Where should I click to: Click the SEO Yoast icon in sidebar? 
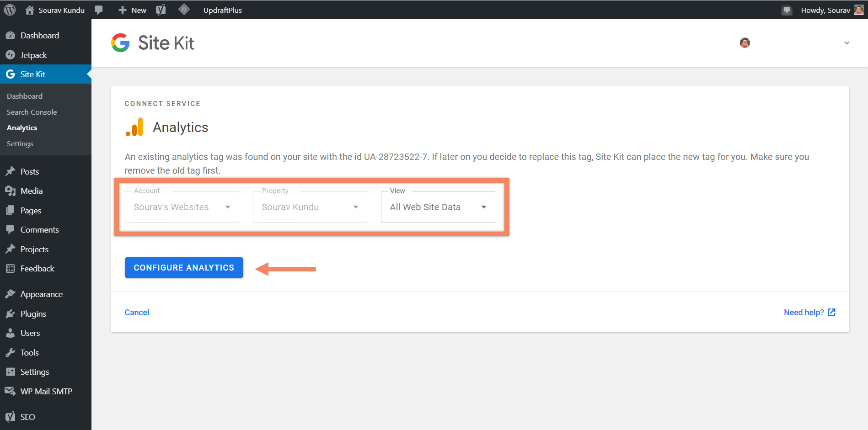click(x=10, y=417)
